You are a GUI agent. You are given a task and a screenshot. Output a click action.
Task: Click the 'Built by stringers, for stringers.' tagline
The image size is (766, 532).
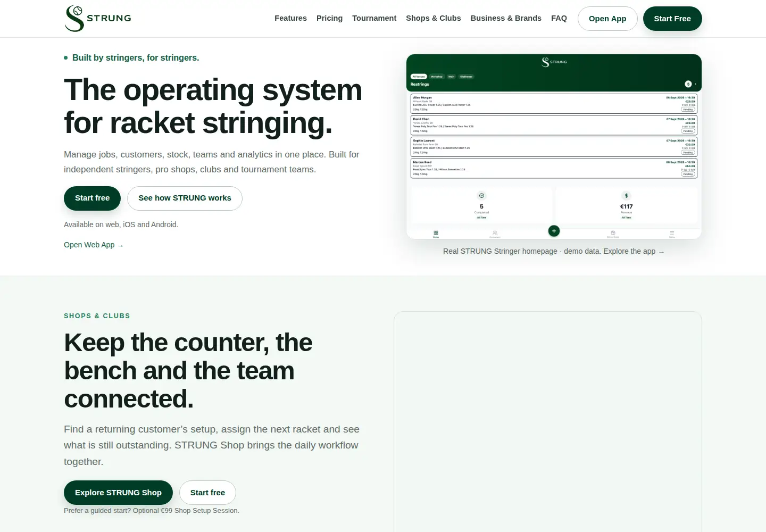136,57
